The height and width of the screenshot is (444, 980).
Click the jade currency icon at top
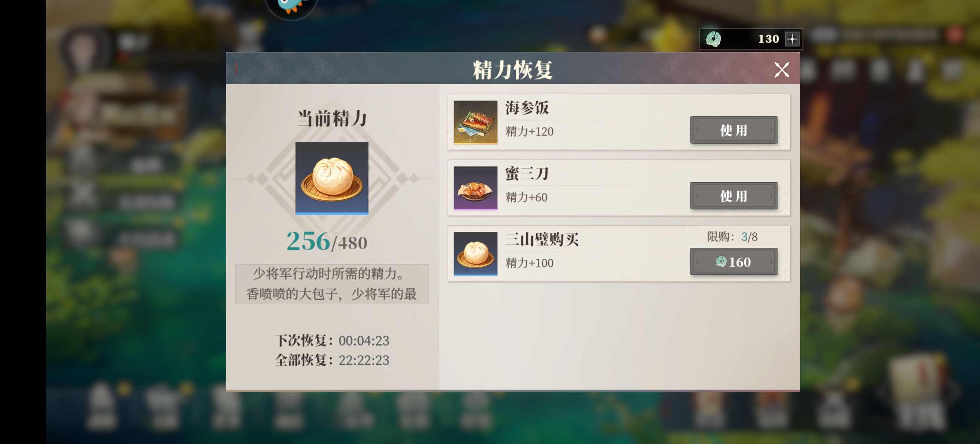[713, 39]
